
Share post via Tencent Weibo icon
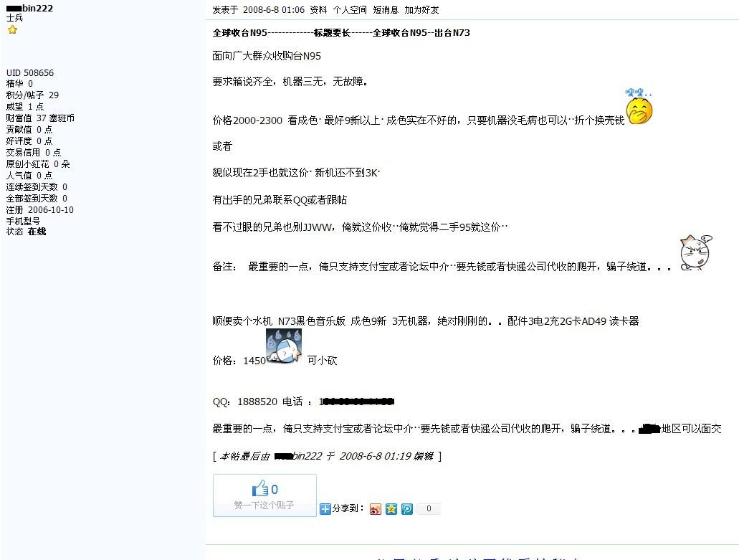coord(407,509)
